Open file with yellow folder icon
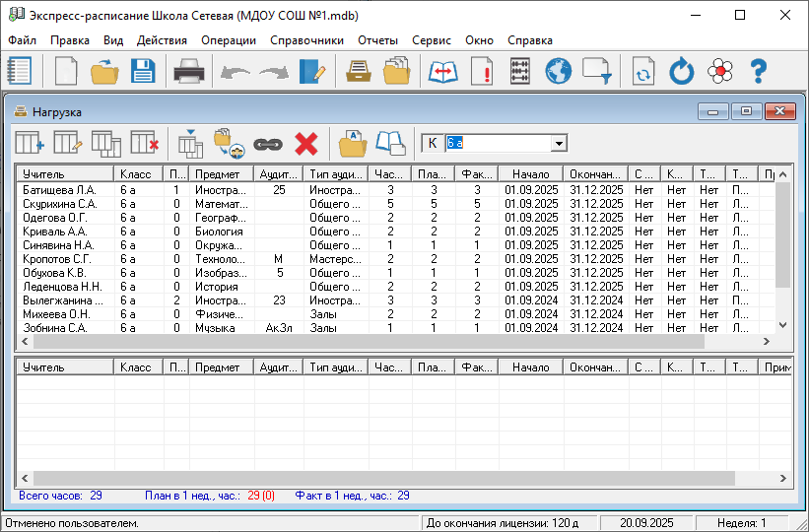This screenshot has width=809, height=532. click(x=104, y=71)
